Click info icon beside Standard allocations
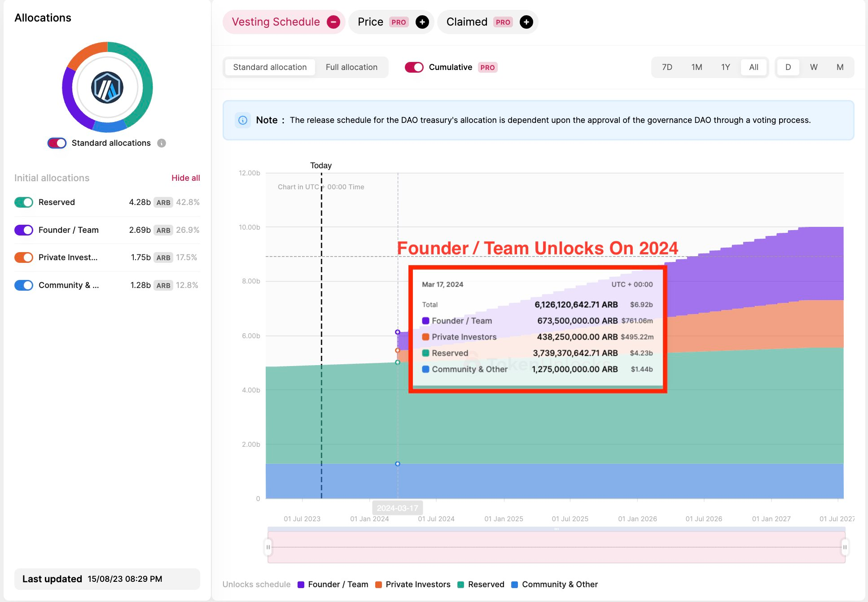 162,143
